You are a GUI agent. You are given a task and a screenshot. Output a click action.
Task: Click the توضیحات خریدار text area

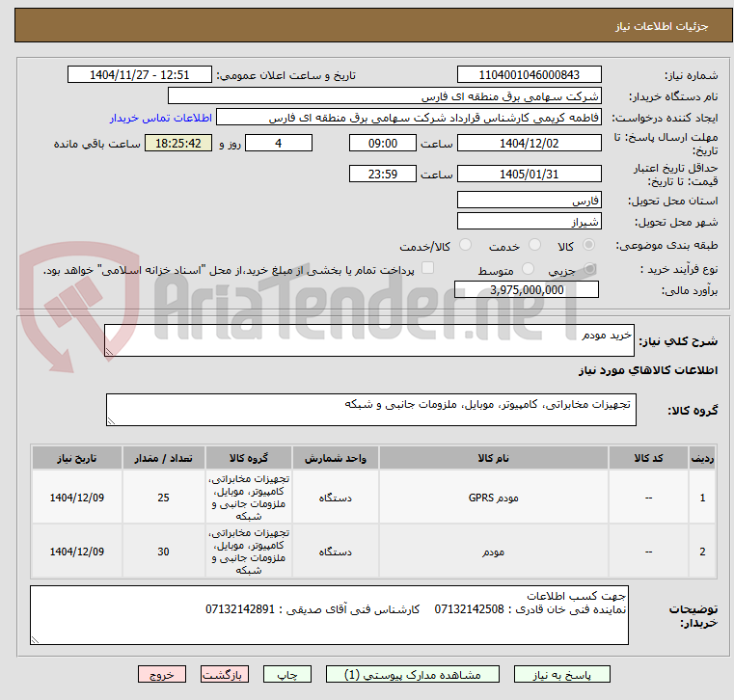coord(329,615)
